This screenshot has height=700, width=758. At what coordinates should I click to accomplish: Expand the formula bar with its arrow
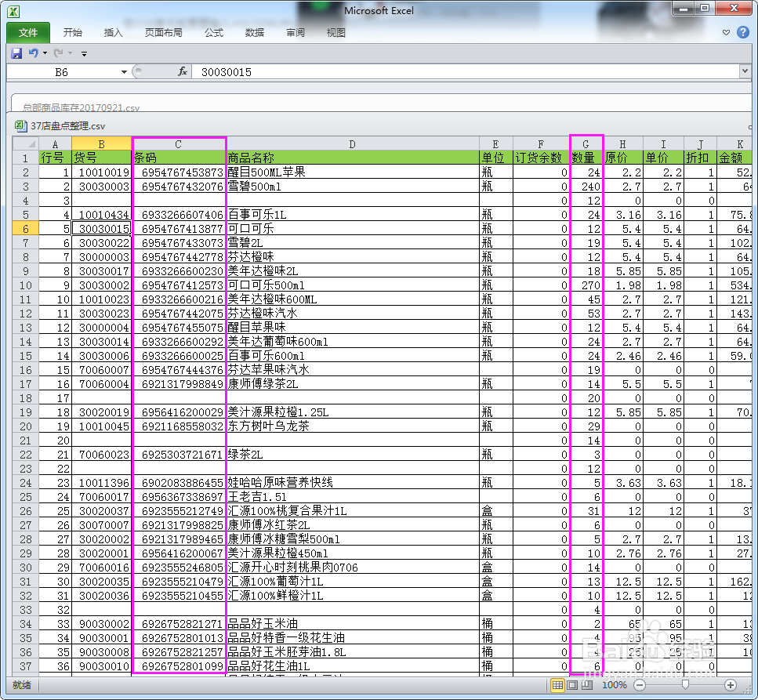click(745, 71)
